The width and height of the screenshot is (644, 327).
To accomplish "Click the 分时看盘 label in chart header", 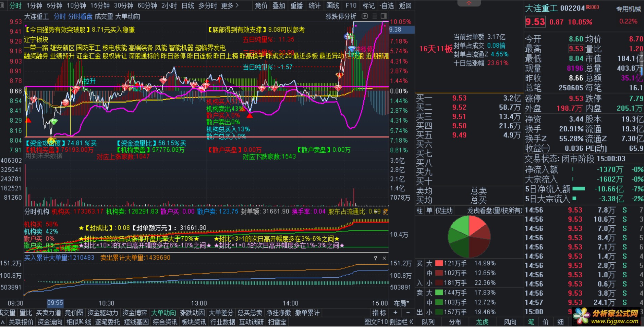I will click(80, 16).
